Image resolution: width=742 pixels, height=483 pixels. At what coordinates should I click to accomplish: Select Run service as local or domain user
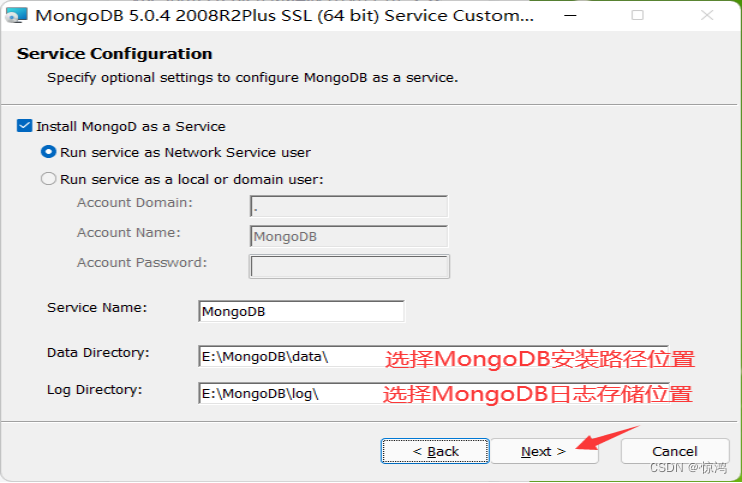click(x=48, y=179)
